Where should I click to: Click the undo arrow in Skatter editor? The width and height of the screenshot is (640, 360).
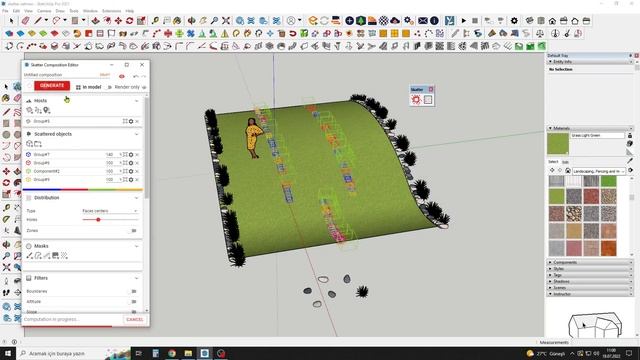coord(136,76)
